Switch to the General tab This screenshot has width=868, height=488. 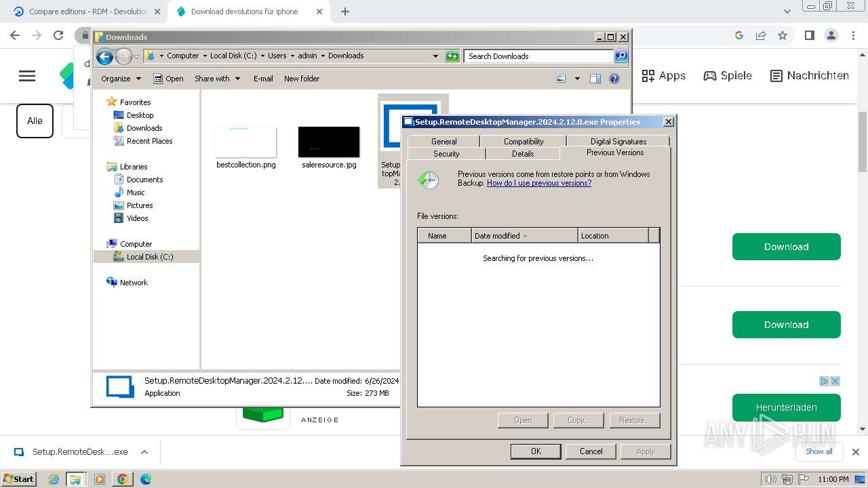coord(443,142)
